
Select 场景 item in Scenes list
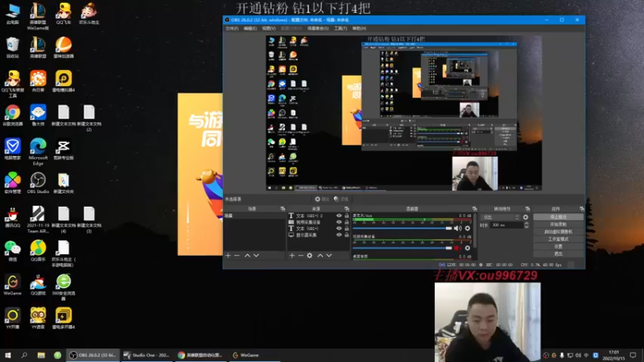(254, 216)
